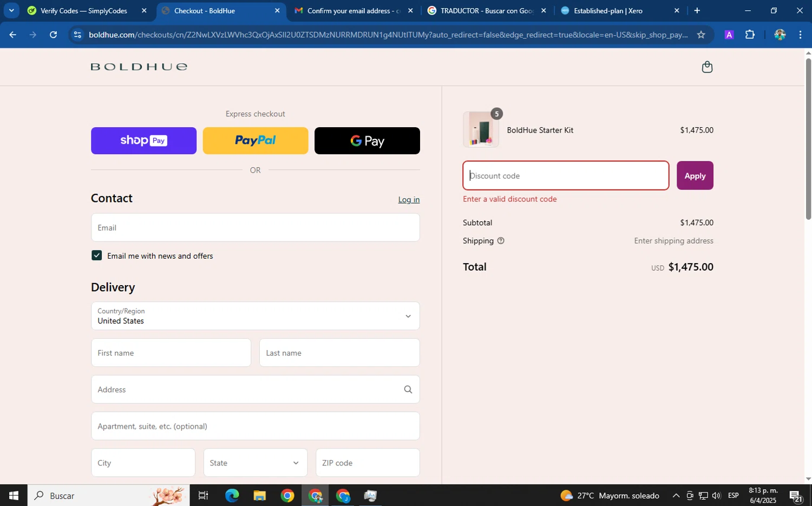Close the TRADUCTOR Google tab
This screenshot has width=812, height=506.
tap(543, 11)
